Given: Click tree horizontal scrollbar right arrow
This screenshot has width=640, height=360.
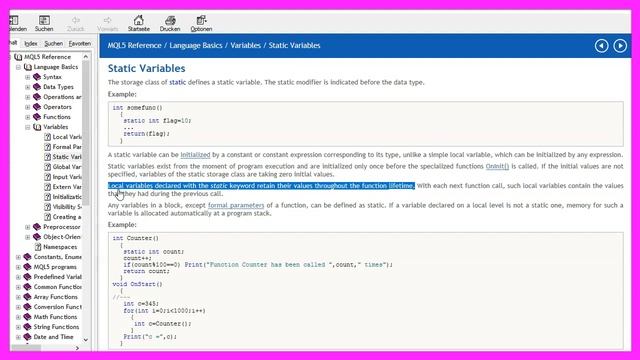Looking at the screenshot, I should (77, 348).
